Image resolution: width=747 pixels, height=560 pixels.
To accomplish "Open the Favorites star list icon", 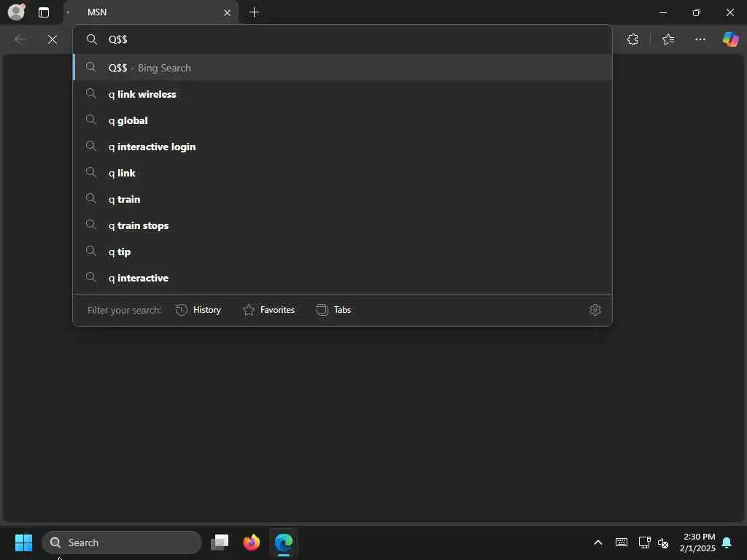I will (x=668, y=39).
